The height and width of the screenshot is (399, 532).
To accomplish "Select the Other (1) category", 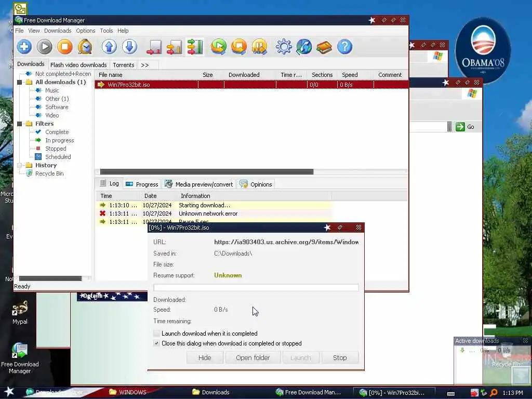I will [57, 99].
